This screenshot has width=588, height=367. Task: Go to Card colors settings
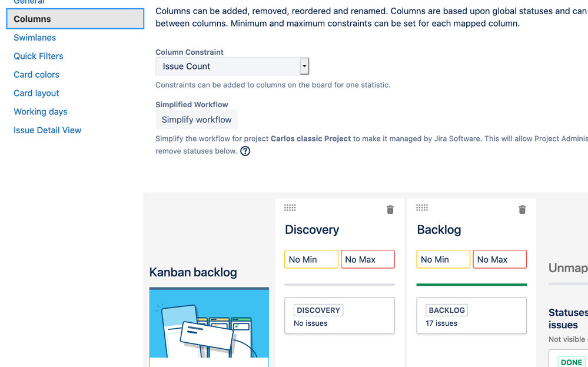(36, 75)
